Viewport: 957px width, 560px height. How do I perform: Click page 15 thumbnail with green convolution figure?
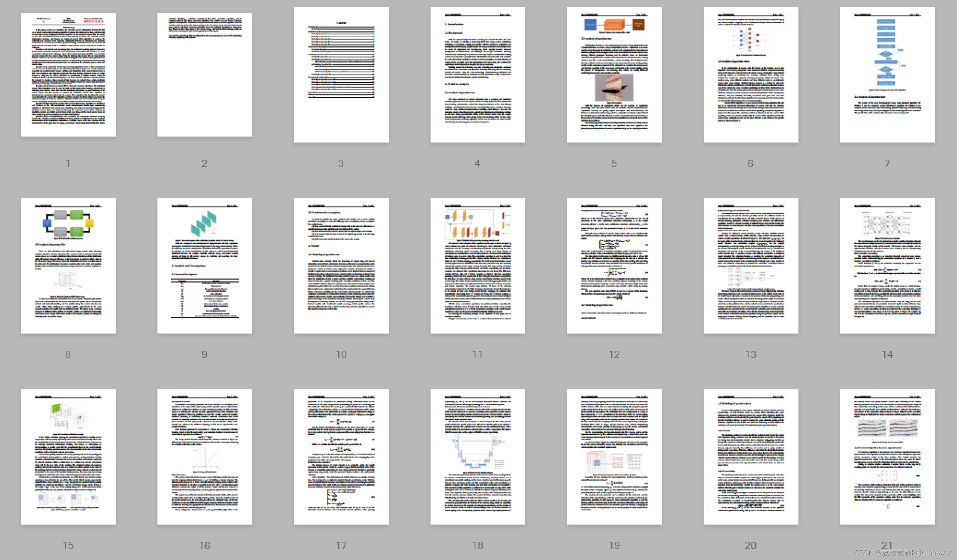(x=68, y=456)
